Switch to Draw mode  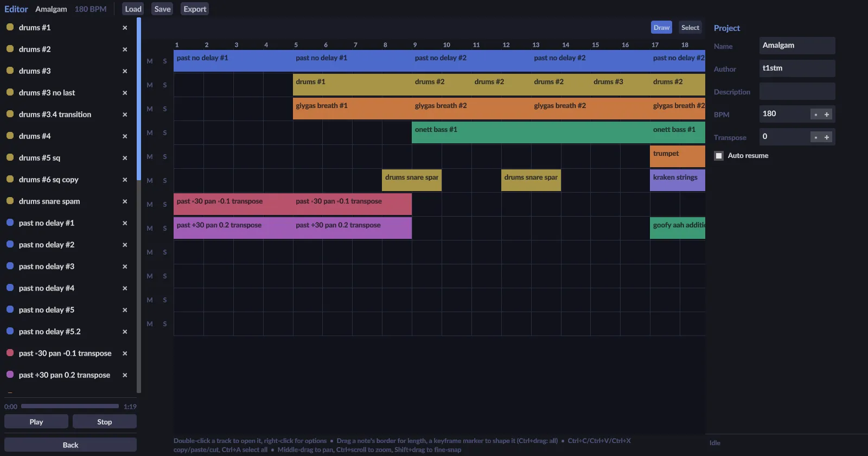(x=661, y=28)
